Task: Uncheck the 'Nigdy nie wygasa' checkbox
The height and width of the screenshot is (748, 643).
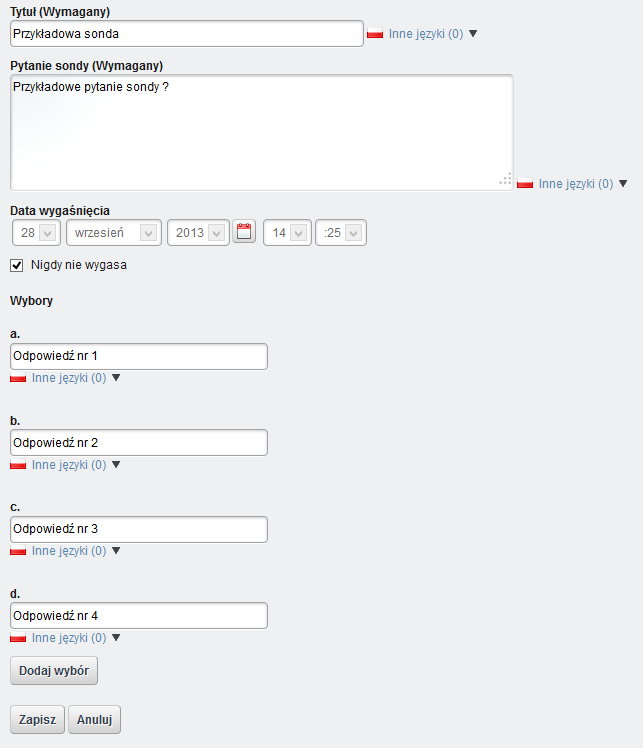Action: tap(17, 265)
